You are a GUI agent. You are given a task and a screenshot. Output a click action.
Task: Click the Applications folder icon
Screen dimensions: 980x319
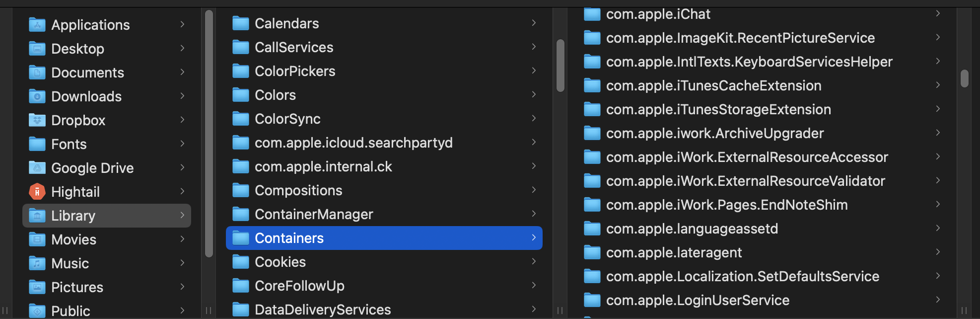[37, 25]
